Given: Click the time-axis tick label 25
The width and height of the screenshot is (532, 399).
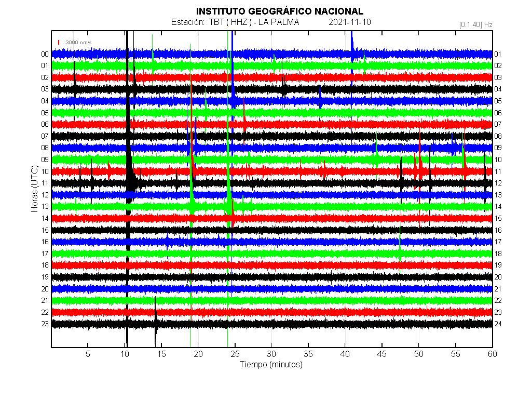Looking at the screenshot, I should coord(235,354).
